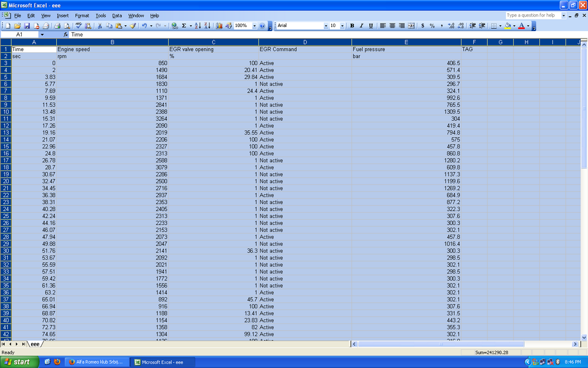
Task: Activate the Format Painter brush
Action: tap(133, 25)
